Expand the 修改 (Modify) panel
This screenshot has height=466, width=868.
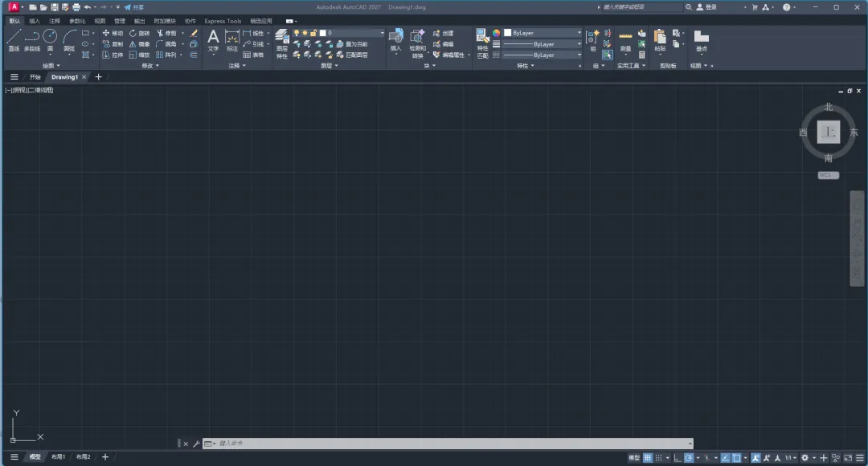pyautogui.click(x=150, y=65)
